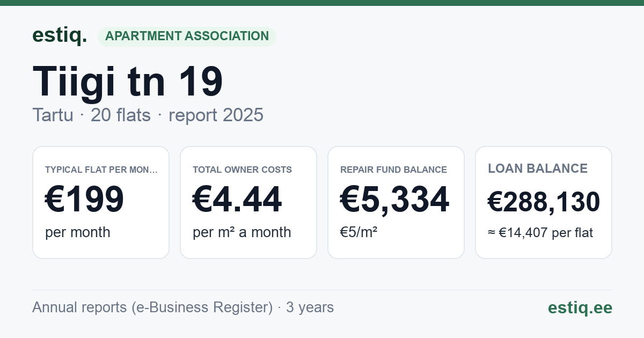Open the Typical flat per month card

click(101, 202)
